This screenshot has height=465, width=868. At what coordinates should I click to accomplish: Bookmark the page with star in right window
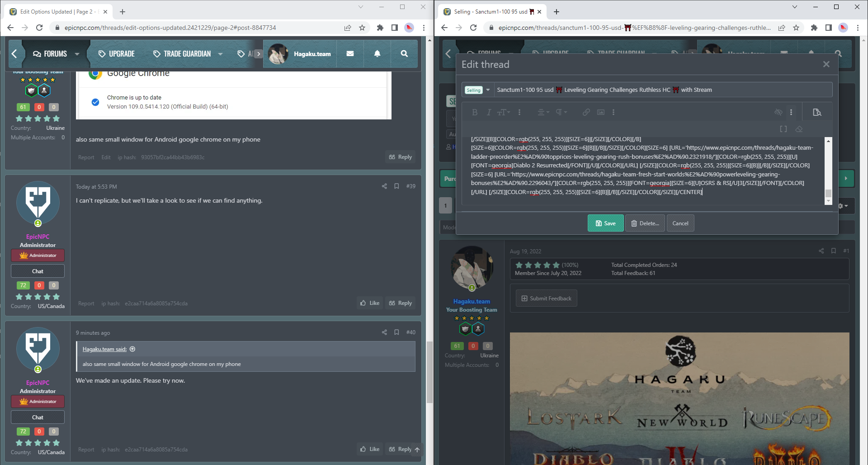pyautogui.click(x=796, y=28)
